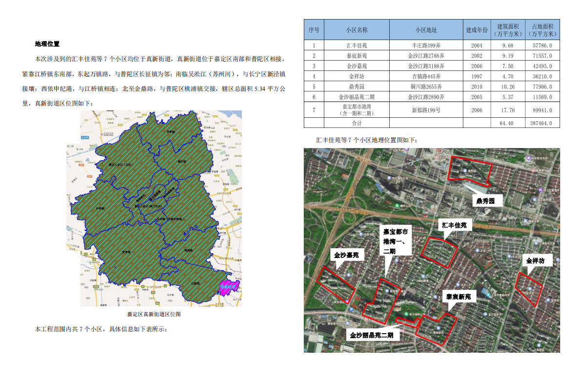Select table cell 鼎秀园 in row 5

[357, 86]
